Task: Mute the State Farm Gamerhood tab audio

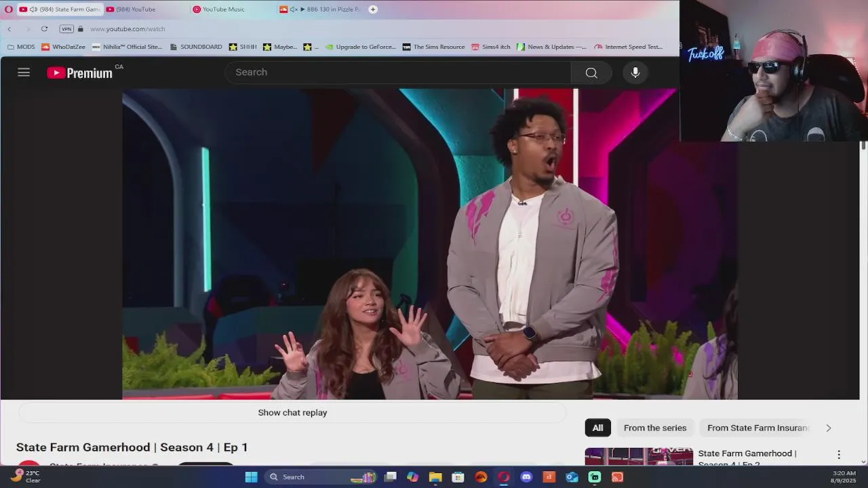Action: [x=33, y=9]
